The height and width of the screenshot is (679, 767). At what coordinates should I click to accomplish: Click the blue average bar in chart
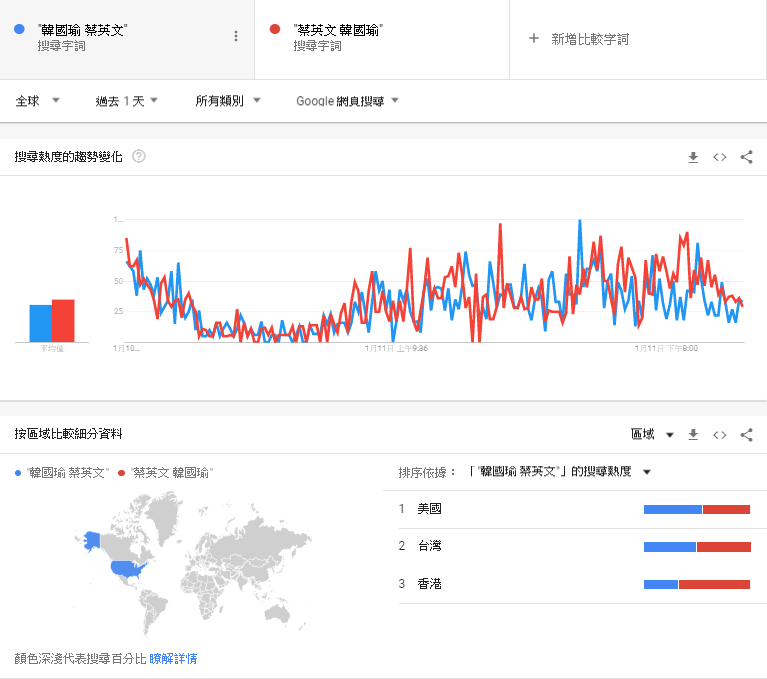pyautogui.click(x=41, y=323)
